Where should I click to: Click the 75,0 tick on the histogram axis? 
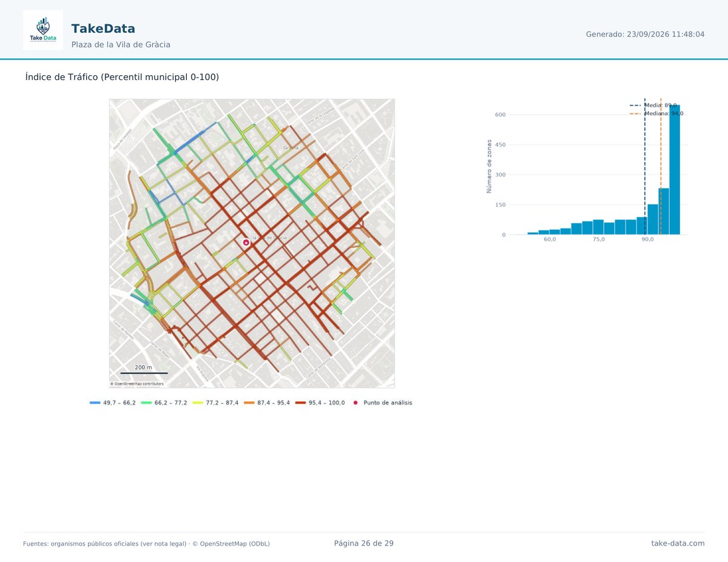(x=599, y=239)
